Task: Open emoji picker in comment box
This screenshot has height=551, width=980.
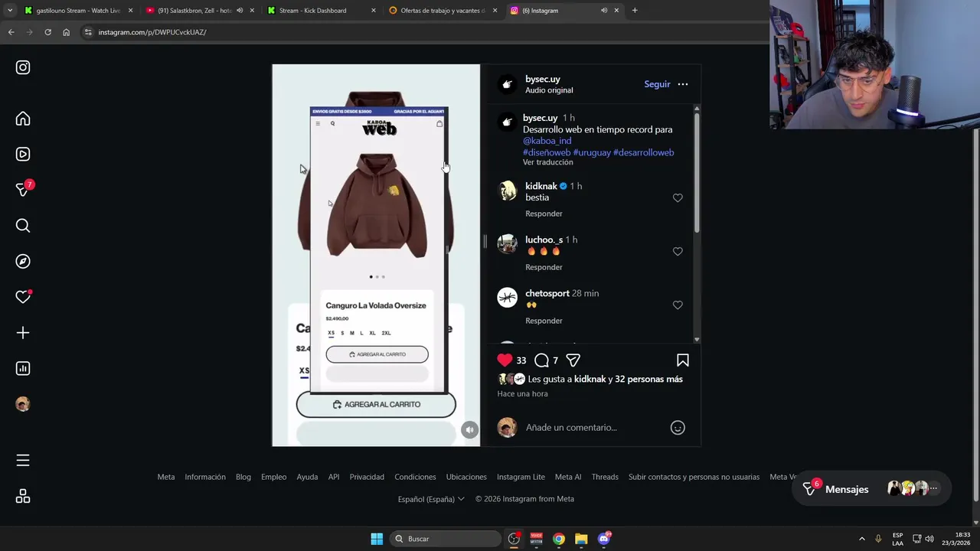Action: click(x=678, y=428)
